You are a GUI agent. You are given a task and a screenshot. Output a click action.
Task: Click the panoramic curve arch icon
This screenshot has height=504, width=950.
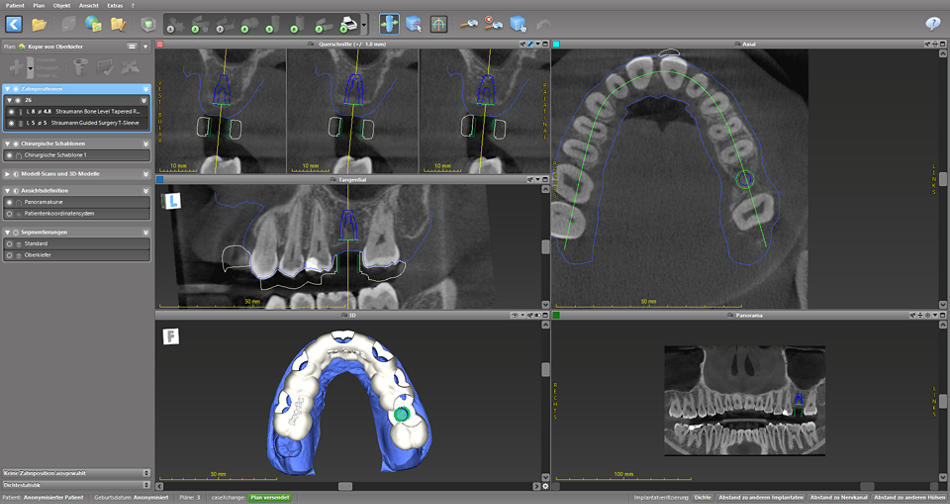pos(439,24)
